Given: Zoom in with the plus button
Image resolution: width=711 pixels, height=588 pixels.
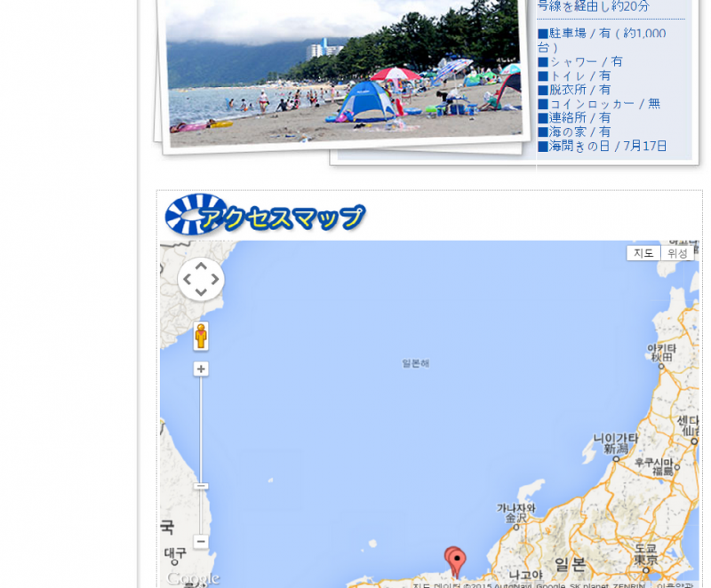Looking at the screenshot, I should click(x=201, y=369).
